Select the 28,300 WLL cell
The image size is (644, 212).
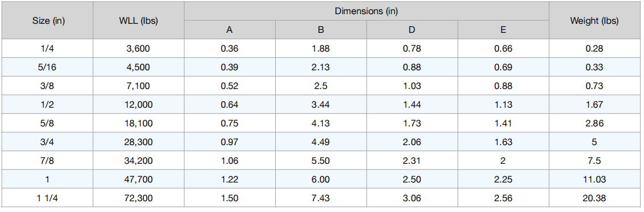pyautogui.click(x=138, y=142)
